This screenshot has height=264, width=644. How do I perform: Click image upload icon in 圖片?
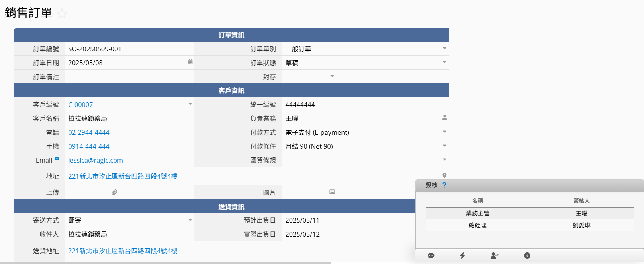coord(332,192)
